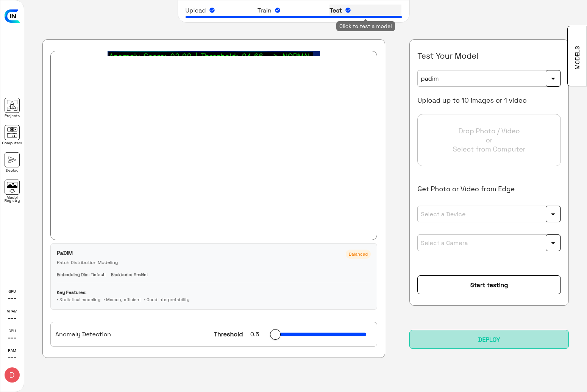Click the DEPLOY button

(489, 339)
